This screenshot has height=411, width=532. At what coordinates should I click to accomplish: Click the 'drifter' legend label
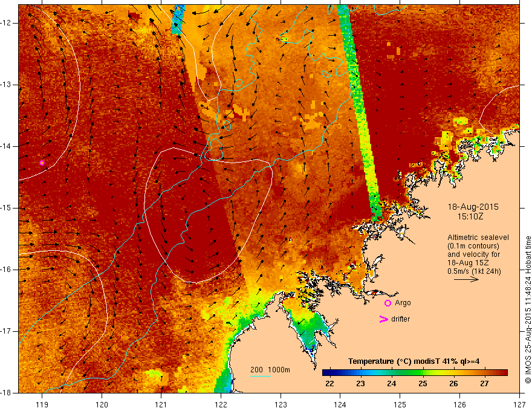(x=400, y=319)
